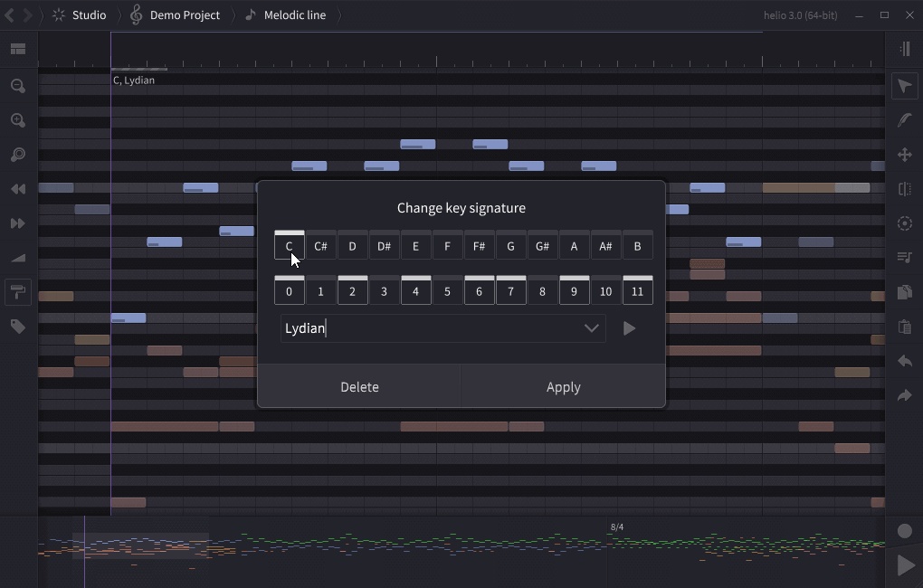Toggle scale degree 6

coord(480,290)
